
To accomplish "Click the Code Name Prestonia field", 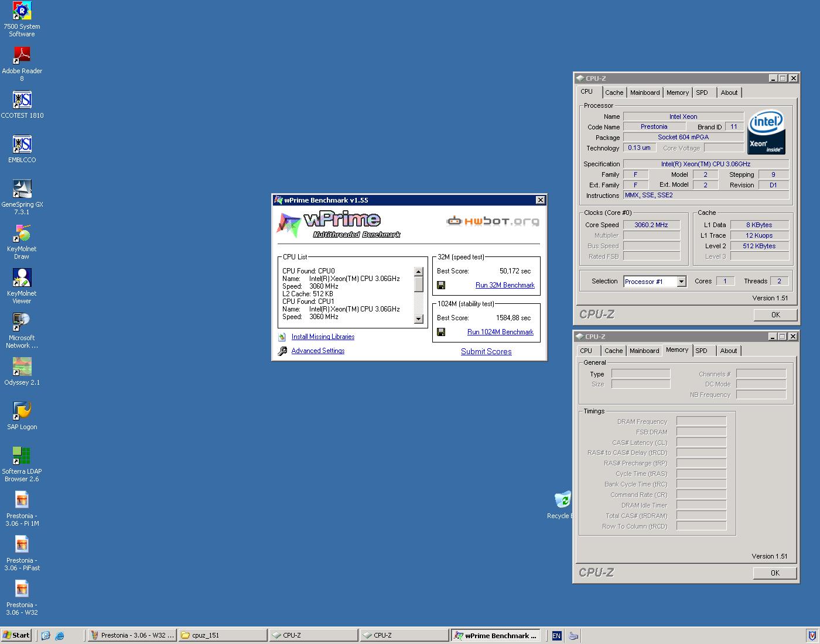I will click(x=654, y=126).
